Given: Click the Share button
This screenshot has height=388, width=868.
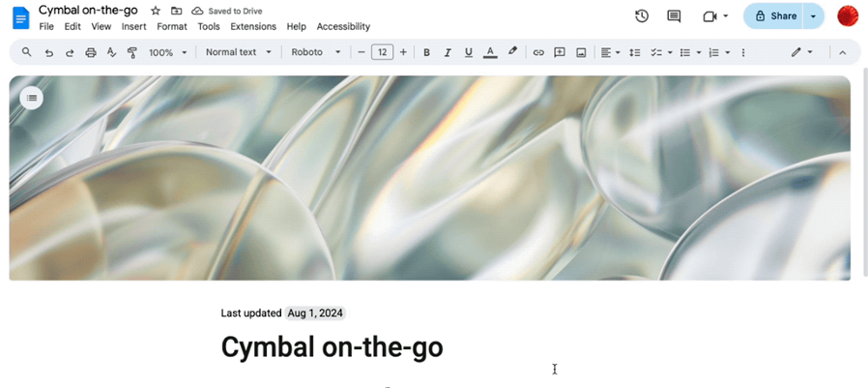Looking at the screenshot, I should pyautogui.click(x=775, y=16).
